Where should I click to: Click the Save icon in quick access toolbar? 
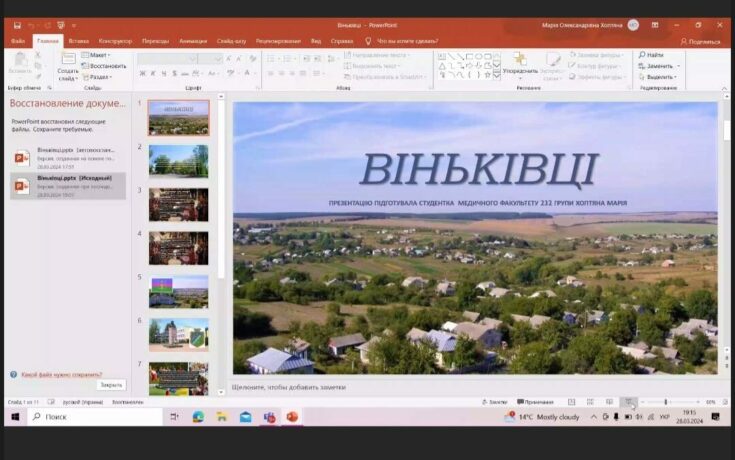17,25
